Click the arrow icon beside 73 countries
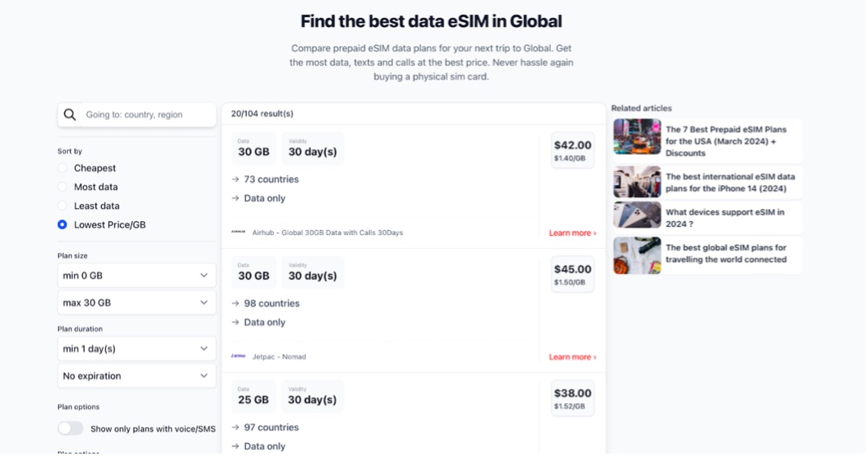This screenshot has height=456, width=868. click(x=236, y=179)
